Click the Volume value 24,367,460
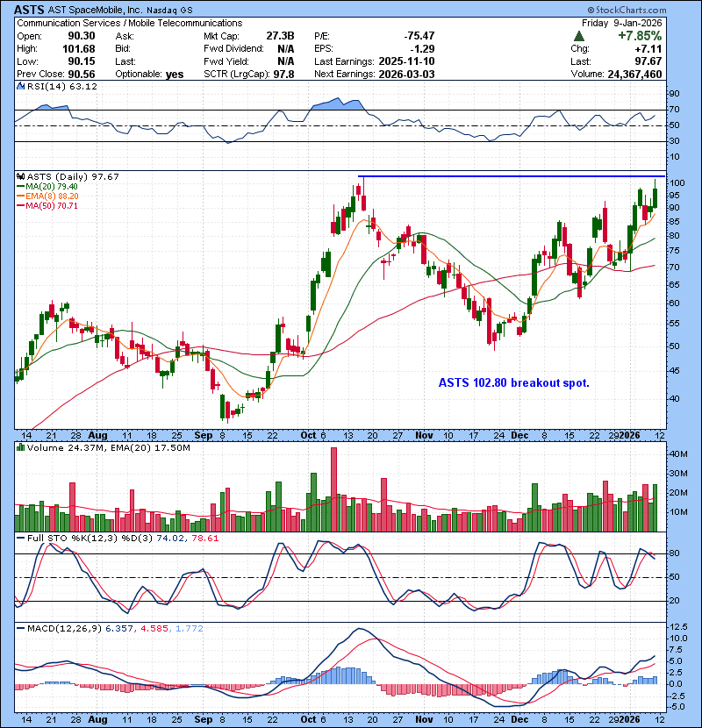This screenshot has height=728, width=702. point(634,75)
